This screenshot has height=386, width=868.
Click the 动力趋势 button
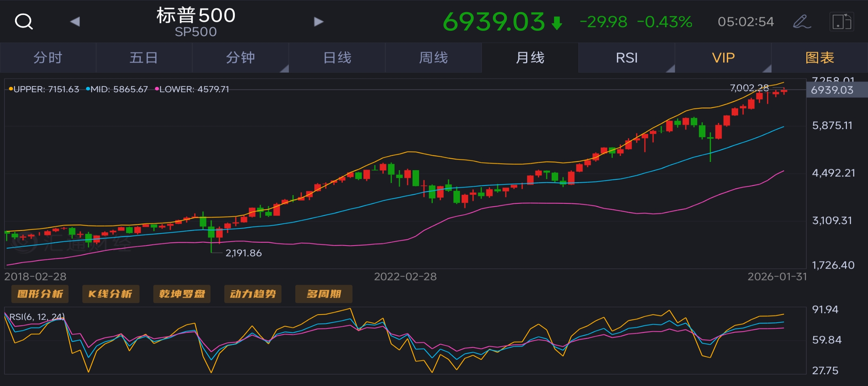(253, 294)
